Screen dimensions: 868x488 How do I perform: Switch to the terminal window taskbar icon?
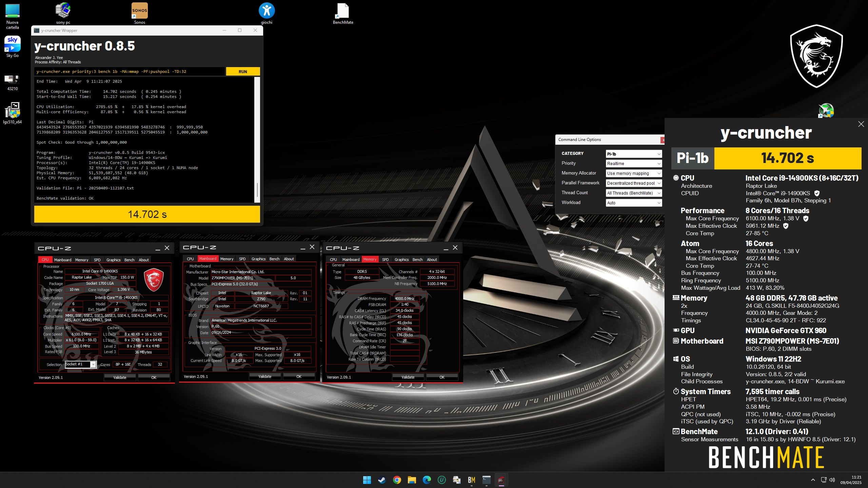tap(486, 480)
